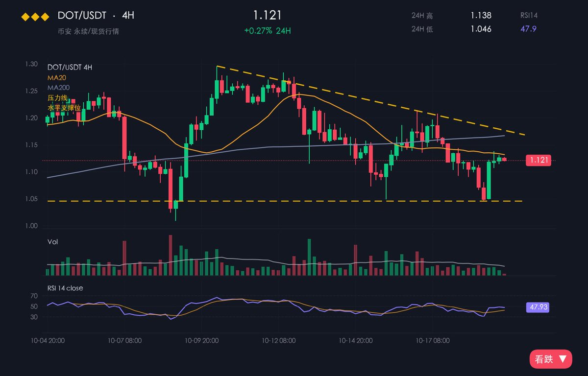This screenshot has width=588, height=376.
Task: Click the Vol panel label
Action: [52, 242]
